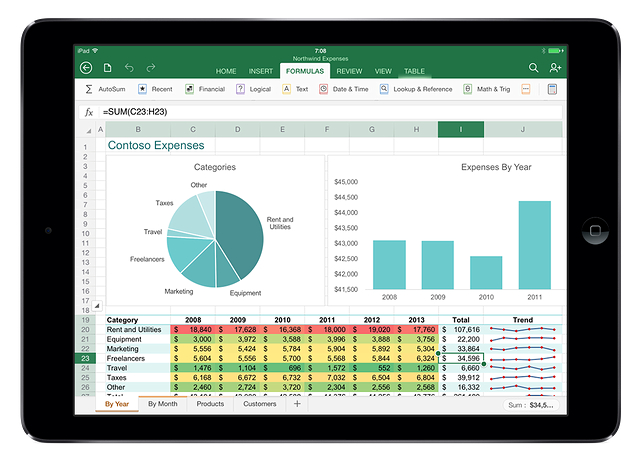
Task: Select the Equipment row label
Action: (124, 339)
